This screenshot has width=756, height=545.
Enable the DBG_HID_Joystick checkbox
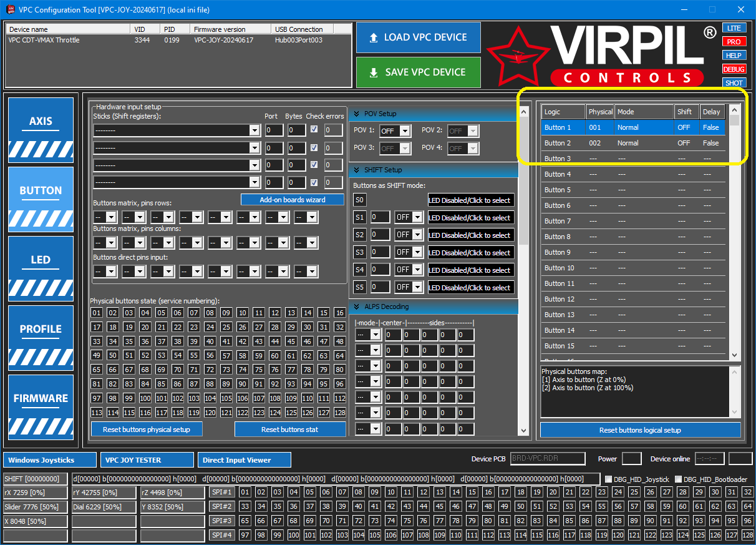tap(609, 479)
